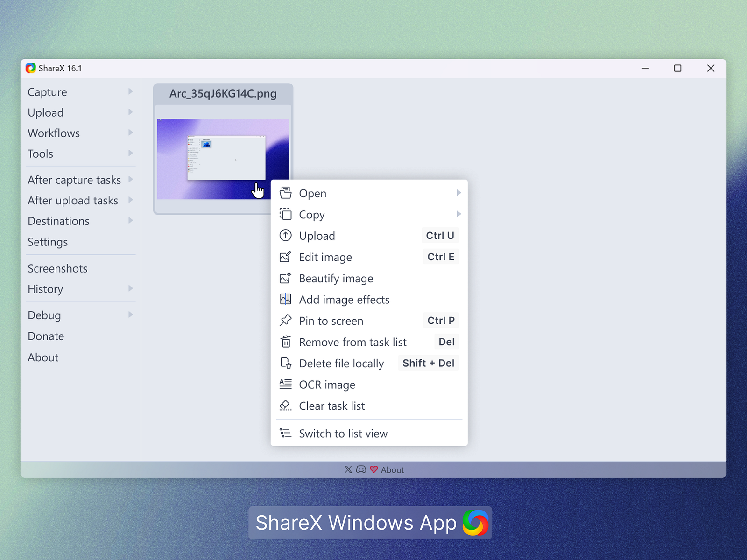Click the About link in status bar
747x560 pixels.
coord(392,469)
